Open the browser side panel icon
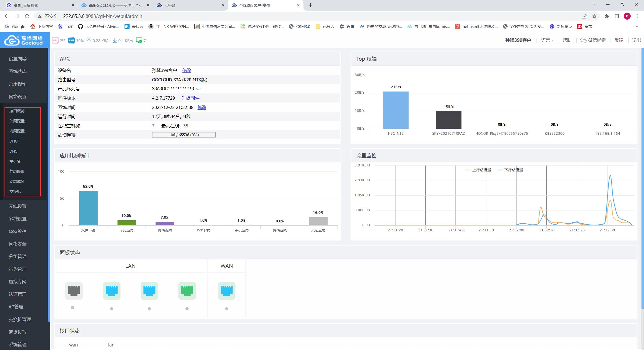The width and height of the screenshot is (644, 350). 617,16
